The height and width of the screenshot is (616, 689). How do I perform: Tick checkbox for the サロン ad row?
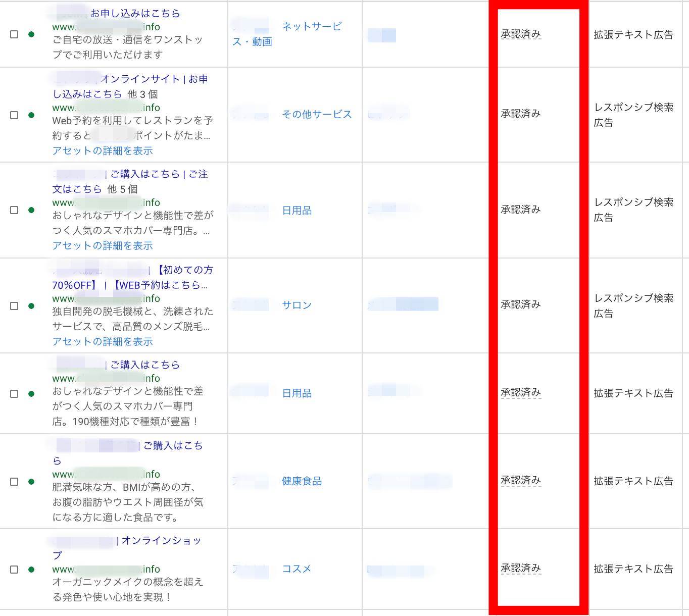[x=14, y=306]
